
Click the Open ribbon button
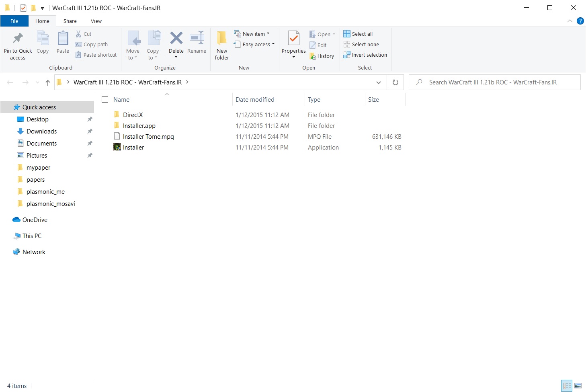(x=322, y=34)
